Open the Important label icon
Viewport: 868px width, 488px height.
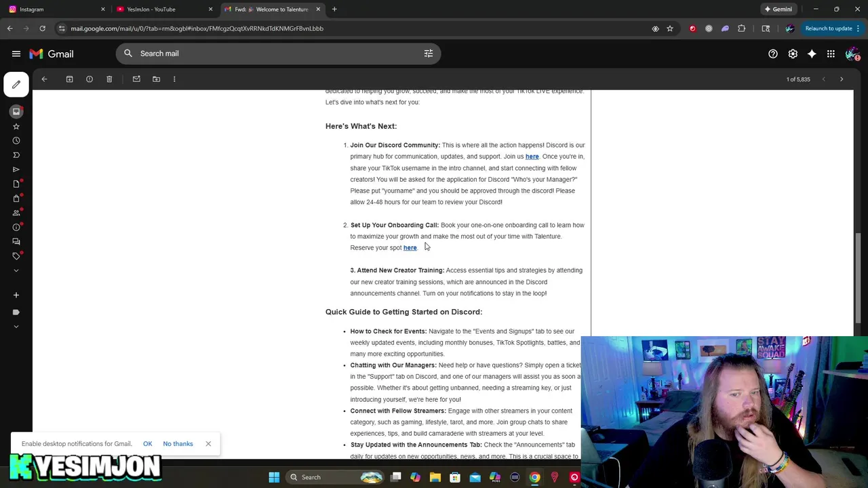[16, 155]
